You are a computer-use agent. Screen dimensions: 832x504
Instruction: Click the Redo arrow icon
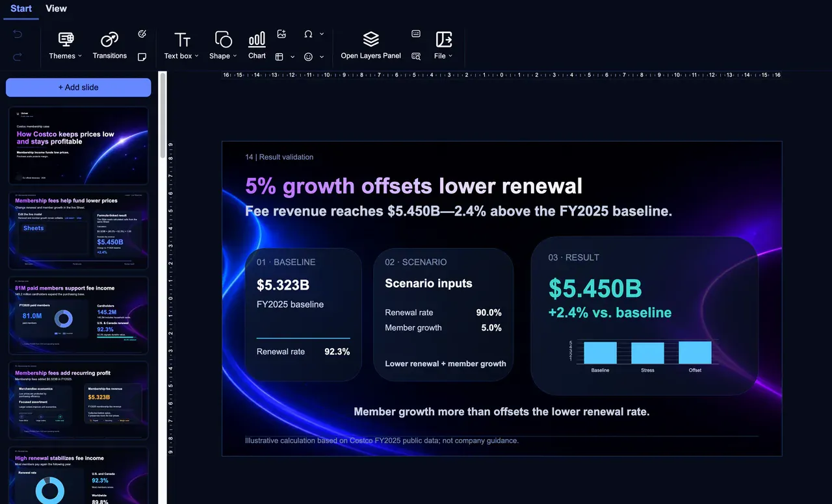click(x=18, y=57)
